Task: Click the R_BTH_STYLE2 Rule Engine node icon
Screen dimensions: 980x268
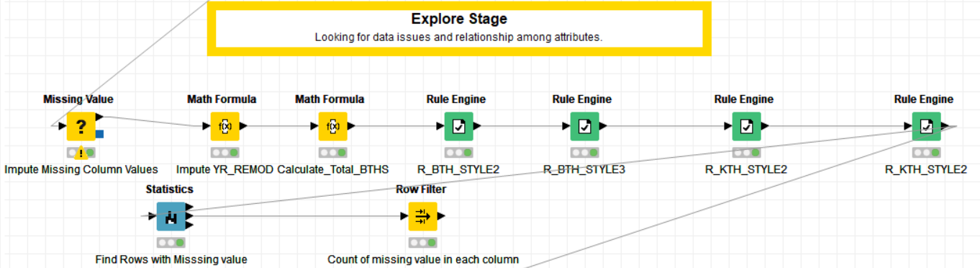Action: 458,126
